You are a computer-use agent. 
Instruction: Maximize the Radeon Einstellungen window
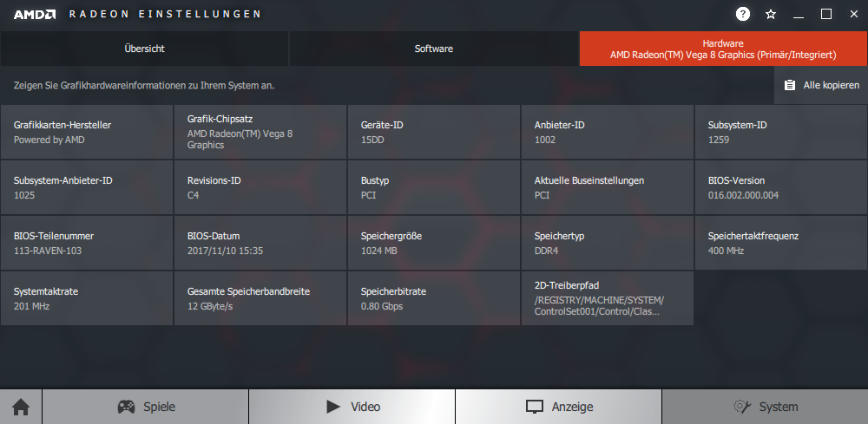(x=826, y=15)
